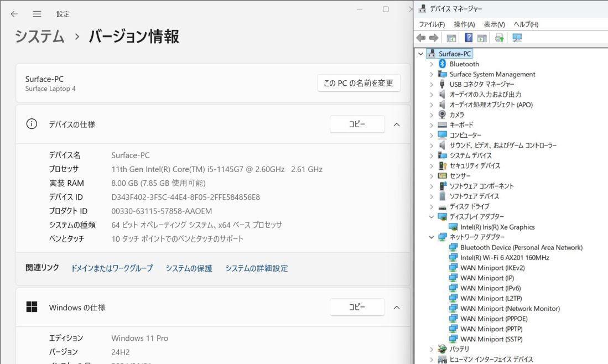Viewport: 608px width, 364px height.
Task: Click the product ID value 00330-63115-57858-AAOEM
Action: click(162, 211)
